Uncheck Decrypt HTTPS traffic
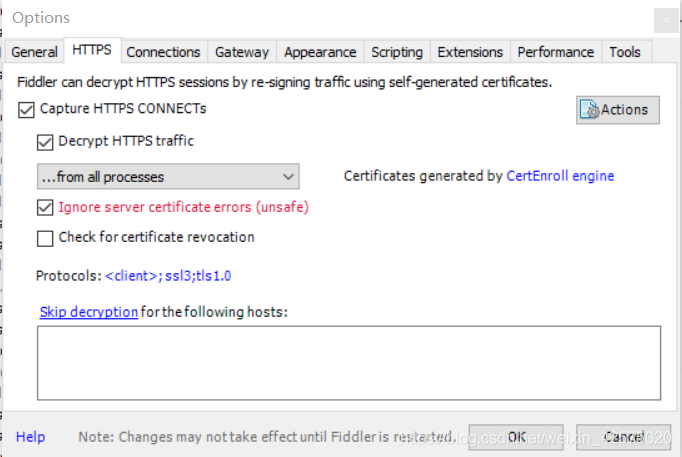The height and width of the screenshot is (457, 682). point(45,141)
